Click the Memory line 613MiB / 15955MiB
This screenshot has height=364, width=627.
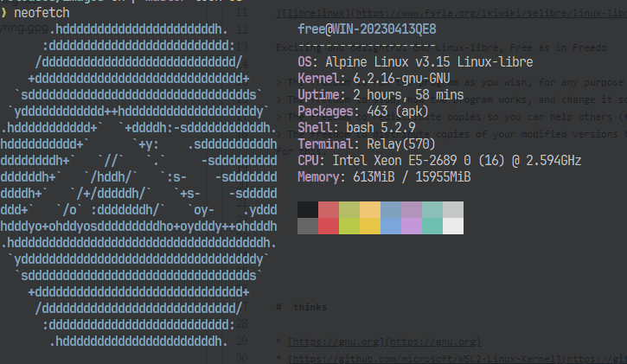point(384,177)
